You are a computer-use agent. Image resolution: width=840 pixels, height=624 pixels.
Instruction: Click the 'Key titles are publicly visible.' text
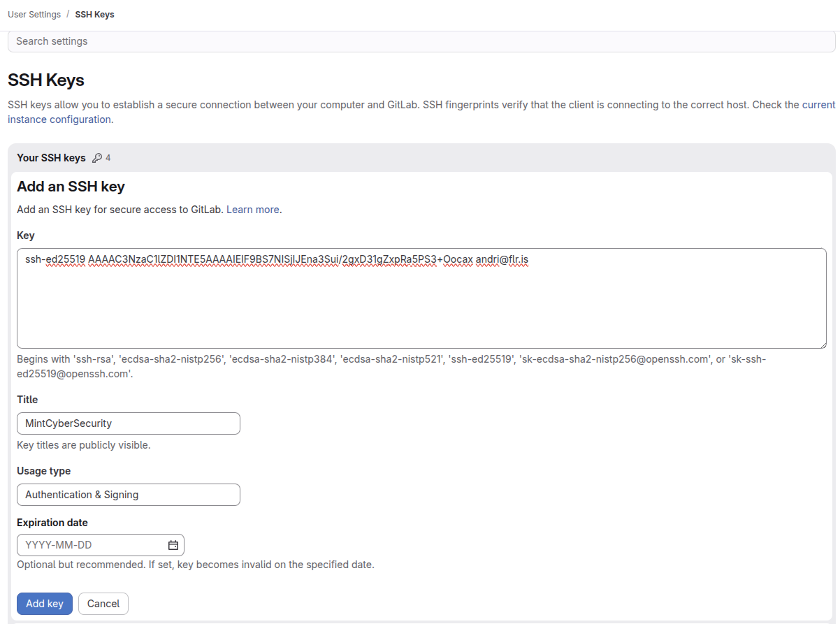tap(84, 445)
